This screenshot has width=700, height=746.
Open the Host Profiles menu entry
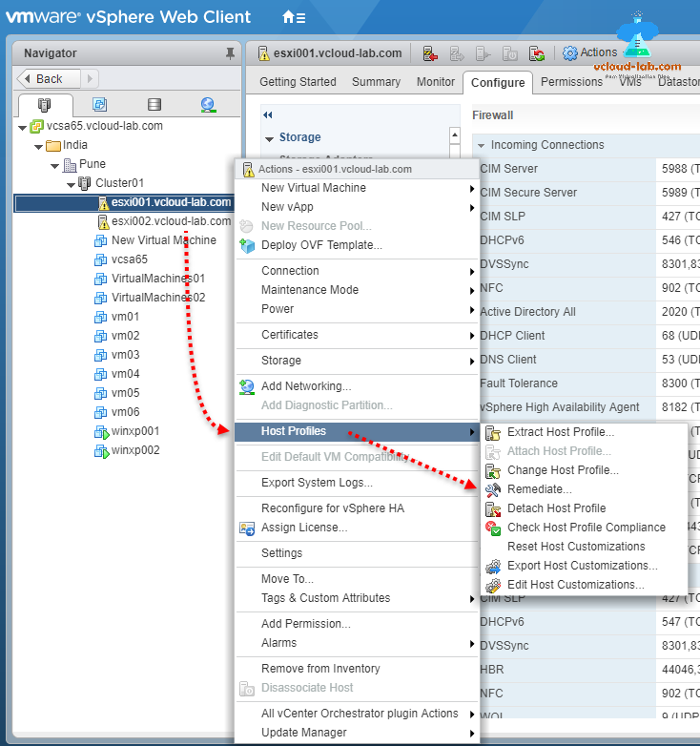357,431
